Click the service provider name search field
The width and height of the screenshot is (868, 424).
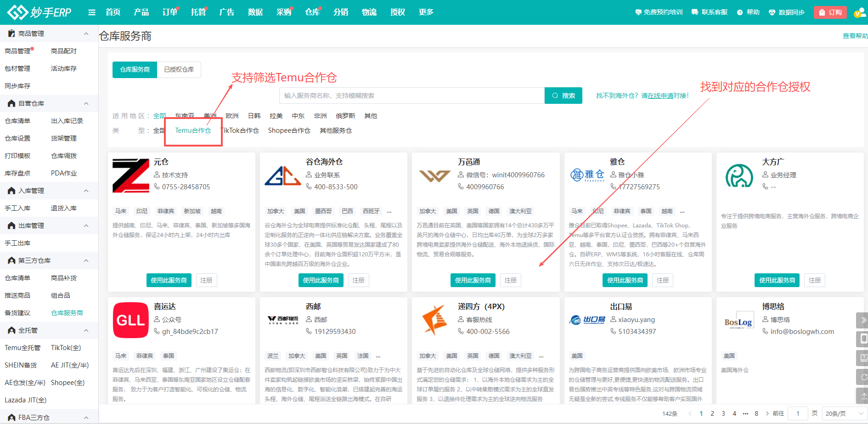pos(412,96)
